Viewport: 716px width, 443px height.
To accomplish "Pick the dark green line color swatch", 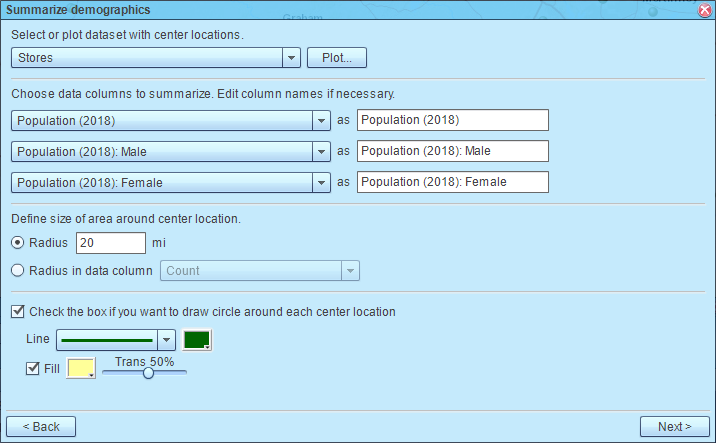I will tap(197, 340).
